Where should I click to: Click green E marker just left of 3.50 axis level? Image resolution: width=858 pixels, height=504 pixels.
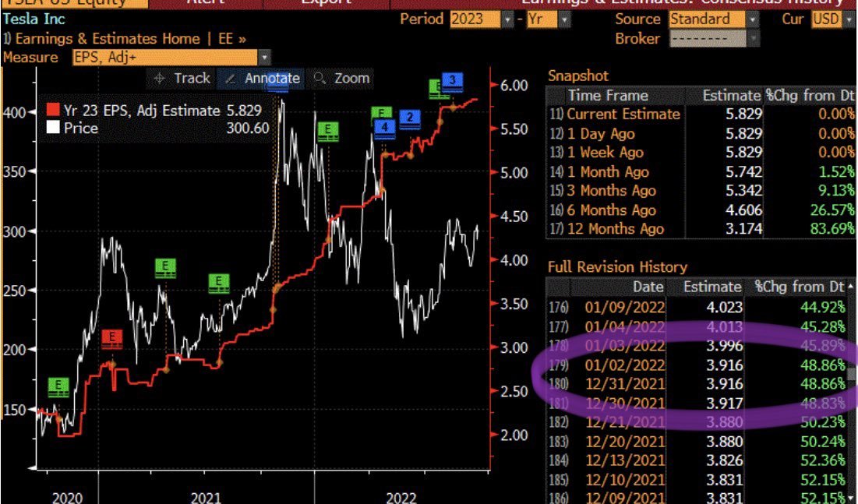pyautogui.click(x=219, y=284)
